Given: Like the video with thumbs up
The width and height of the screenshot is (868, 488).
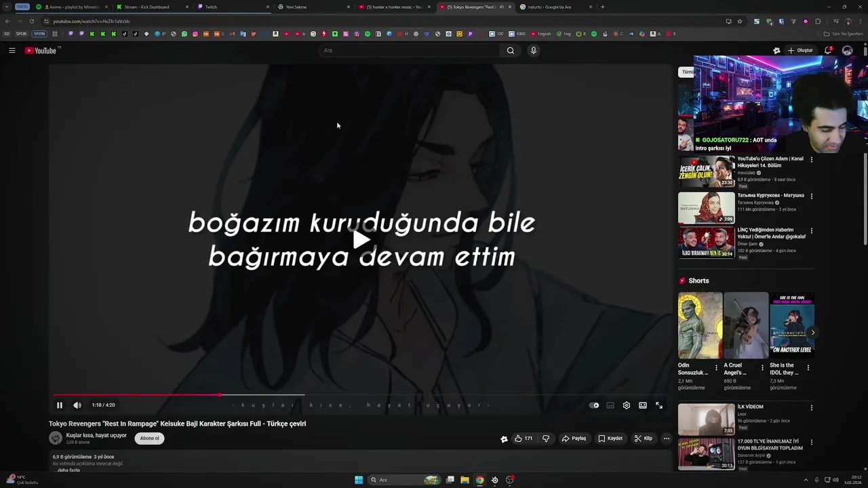Looking at the screenshot, I should (x=524, y=439).
